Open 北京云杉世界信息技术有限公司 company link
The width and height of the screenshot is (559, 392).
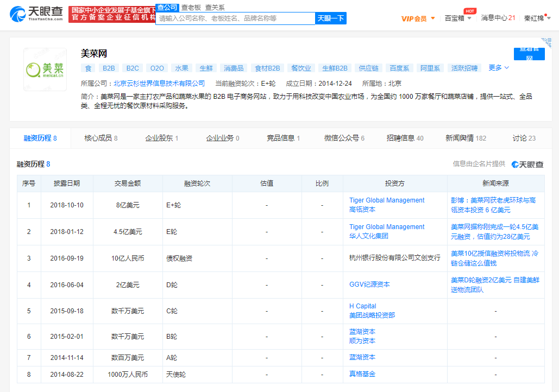(159, 84)
